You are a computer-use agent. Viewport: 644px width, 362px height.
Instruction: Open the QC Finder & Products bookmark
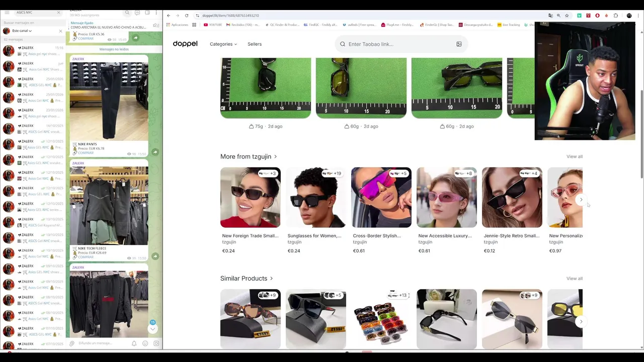(282, 25)
